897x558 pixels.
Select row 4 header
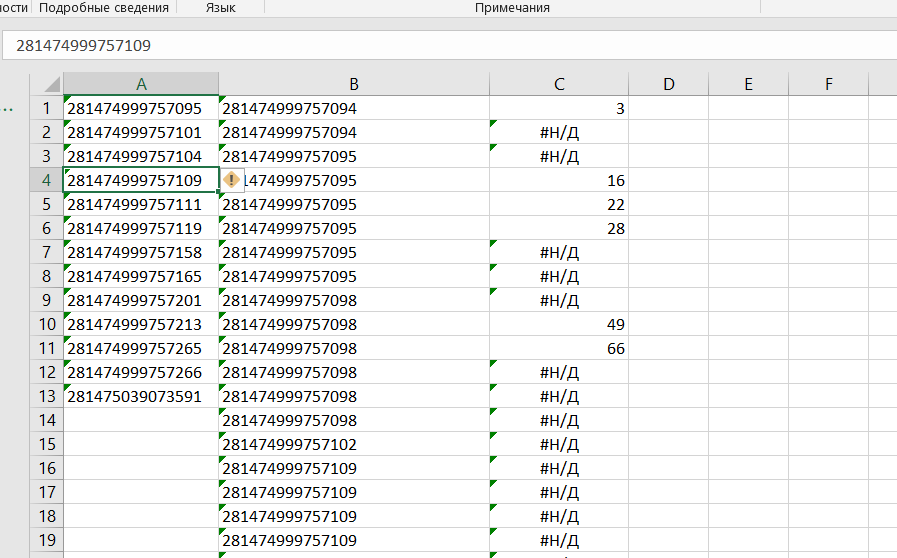point(46,180)
